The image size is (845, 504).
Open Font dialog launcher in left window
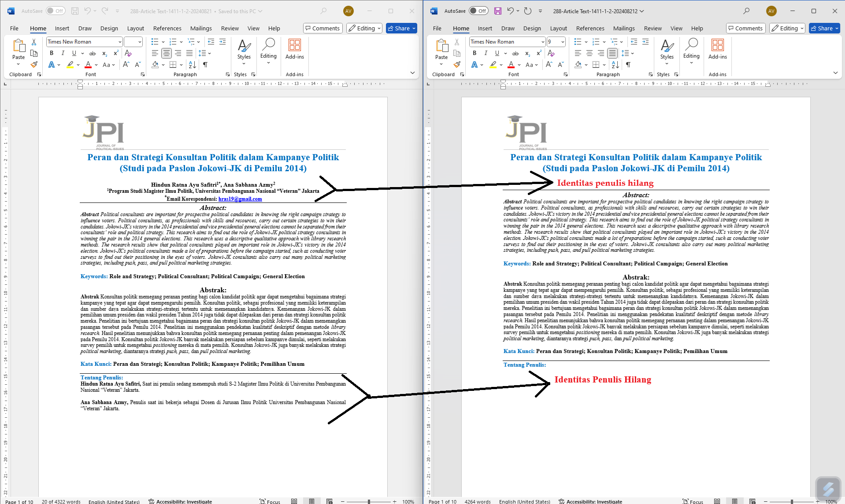(x=143, y=74)
